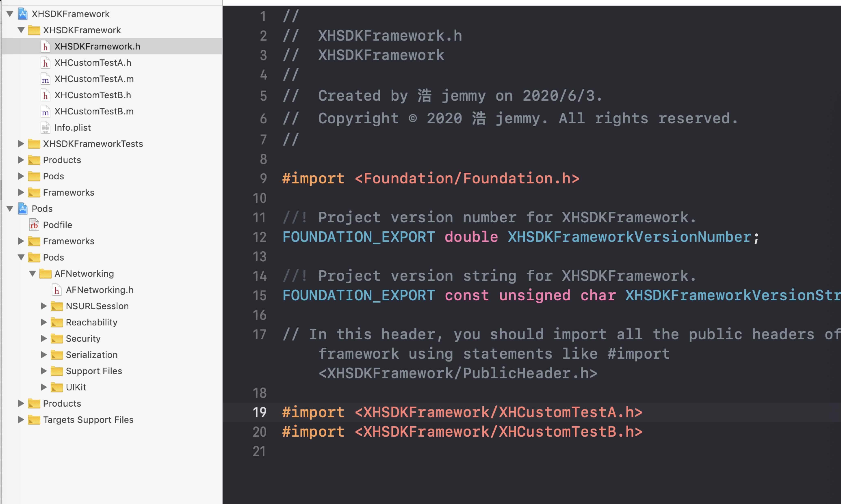Image resolution: width=841 pixels, height=504 pixels.
Task: Click the header icon beside XHSDKFramework.h
Action: (46, 46)
